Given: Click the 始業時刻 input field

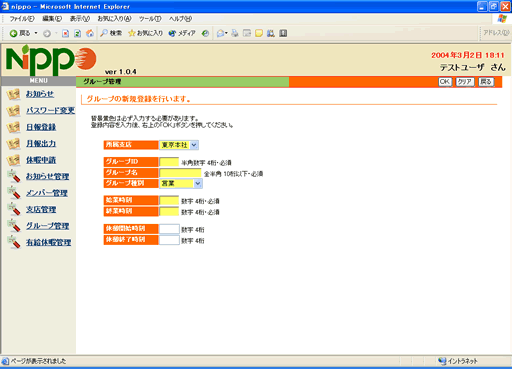Looking at the screenshot, I should 169,201.
